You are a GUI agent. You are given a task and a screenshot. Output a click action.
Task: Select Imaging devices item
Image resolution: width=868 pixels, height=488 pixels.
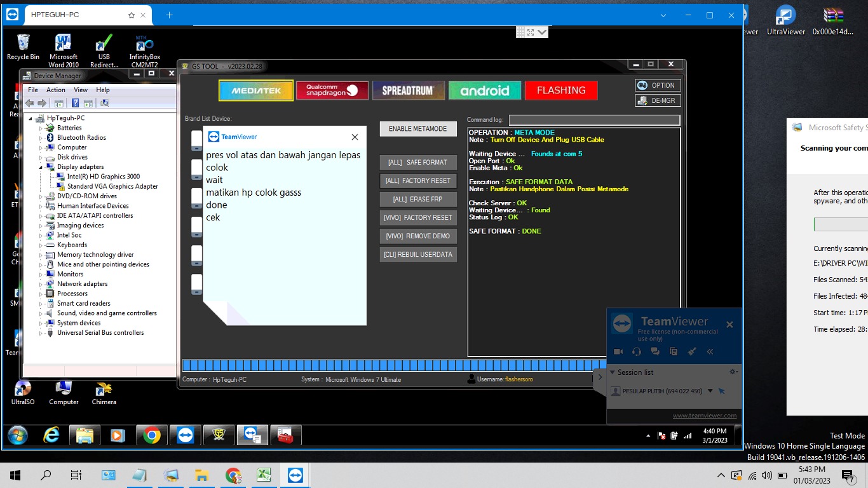pos(80,226)
